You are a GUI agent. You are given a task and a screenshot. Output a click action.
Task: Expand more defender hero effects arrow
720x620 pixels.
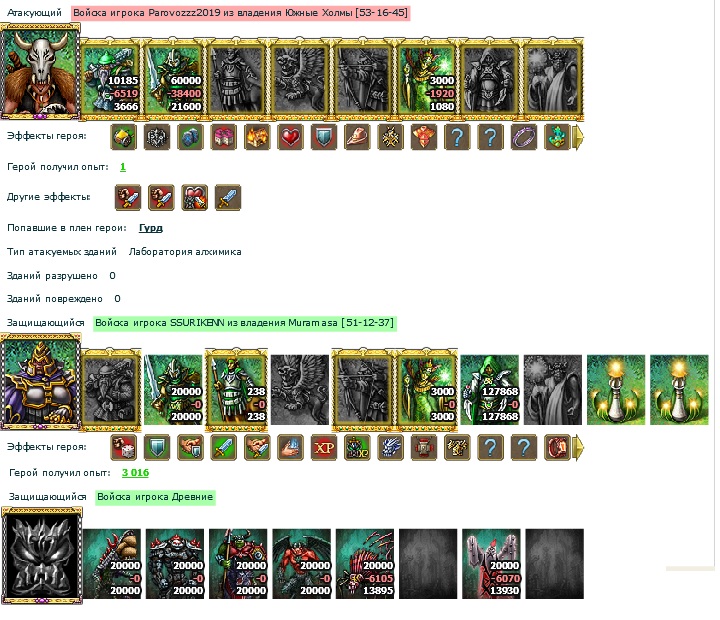point(579,447)
